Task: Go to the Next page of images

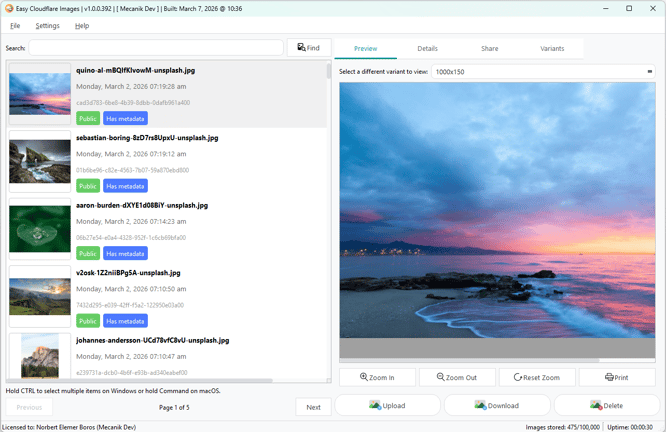Action: [x=313, y=407]
